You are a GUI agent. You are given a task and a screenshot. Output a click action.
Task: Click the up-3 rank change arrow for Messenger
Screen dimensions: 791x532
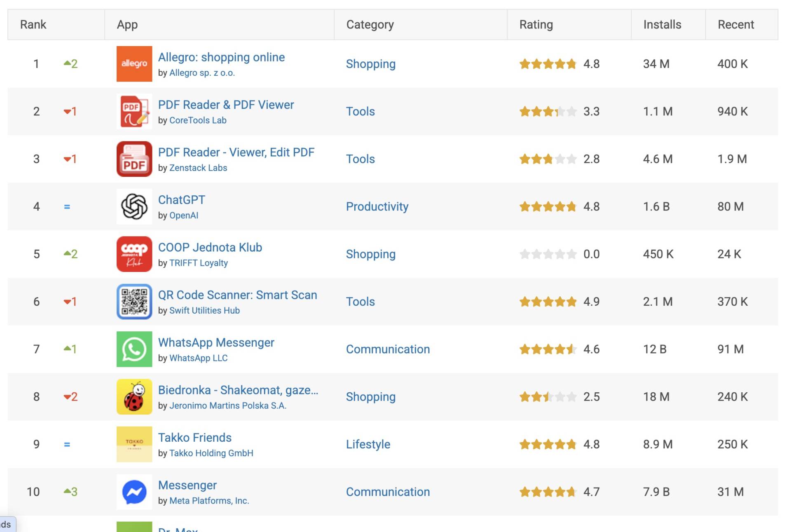pos(71,492)
